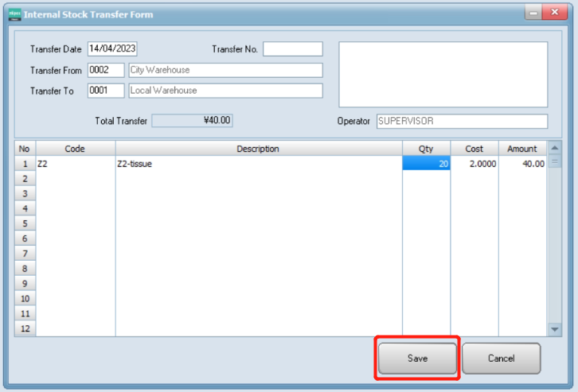578x392 pixels.
Task: Select the Transfer To code field
Action: click(x=106, y=91)
